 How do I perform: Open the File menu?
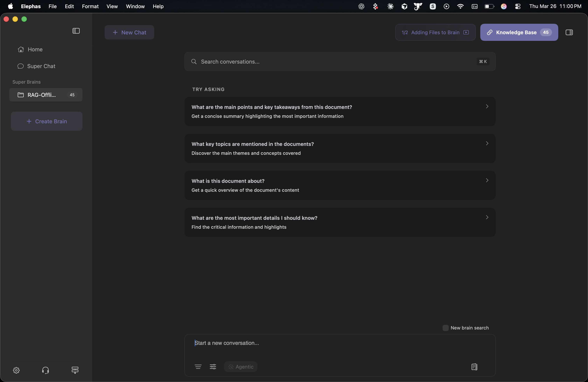(x=52, y=6)
